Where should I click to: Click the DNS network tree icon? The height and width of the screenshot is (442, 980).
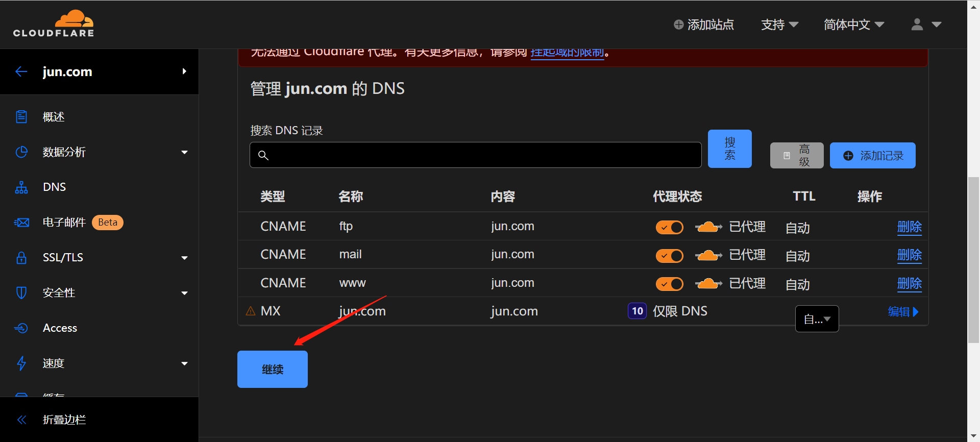(x=21, y=187)
